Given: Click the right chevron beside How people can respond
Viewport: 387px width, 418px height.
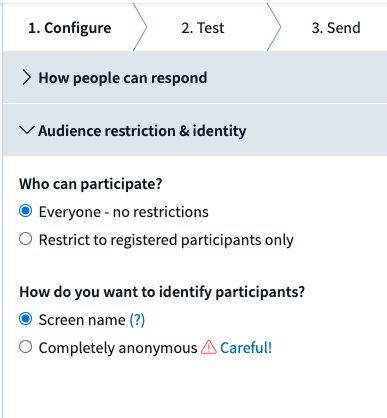Looking at the screenshot, I should 26,78.
